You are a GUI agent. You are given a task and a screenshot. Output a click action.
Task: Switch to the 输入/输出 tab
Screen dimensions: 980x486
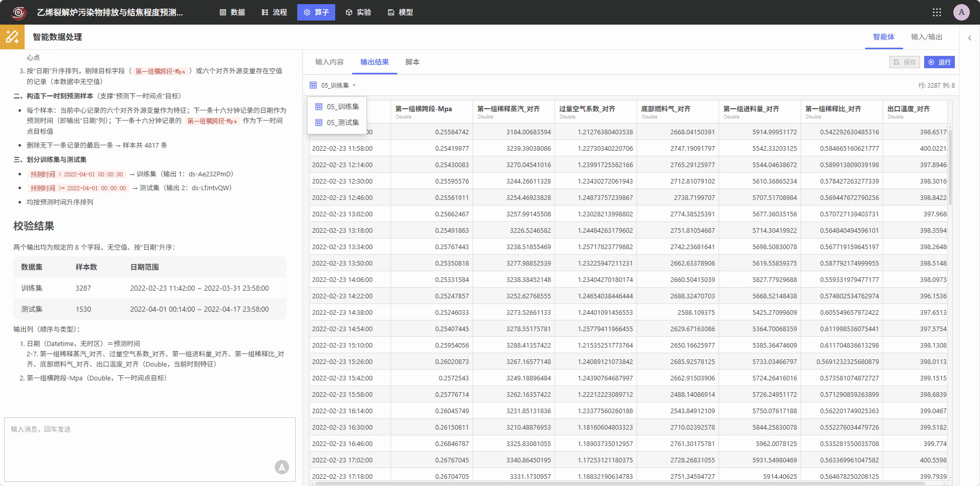pyautogui.click(x=927, y=37)
